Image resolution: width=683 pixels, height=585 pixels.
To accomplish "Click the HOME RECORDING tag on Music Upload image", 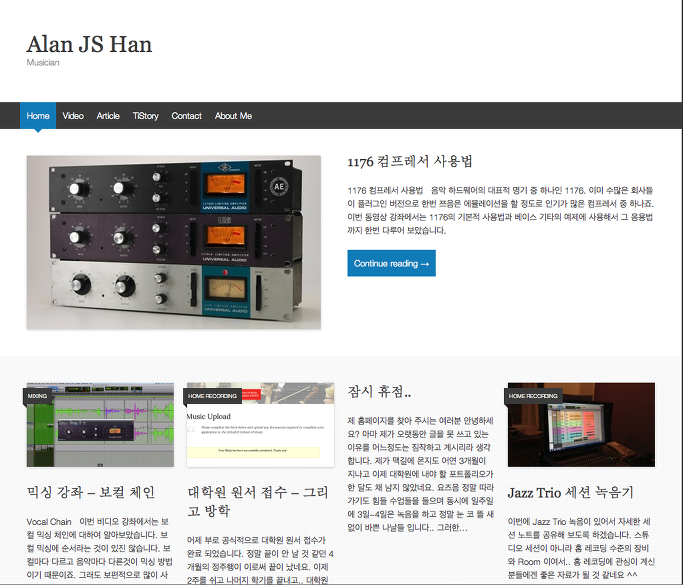I will [x=212, y=396].
